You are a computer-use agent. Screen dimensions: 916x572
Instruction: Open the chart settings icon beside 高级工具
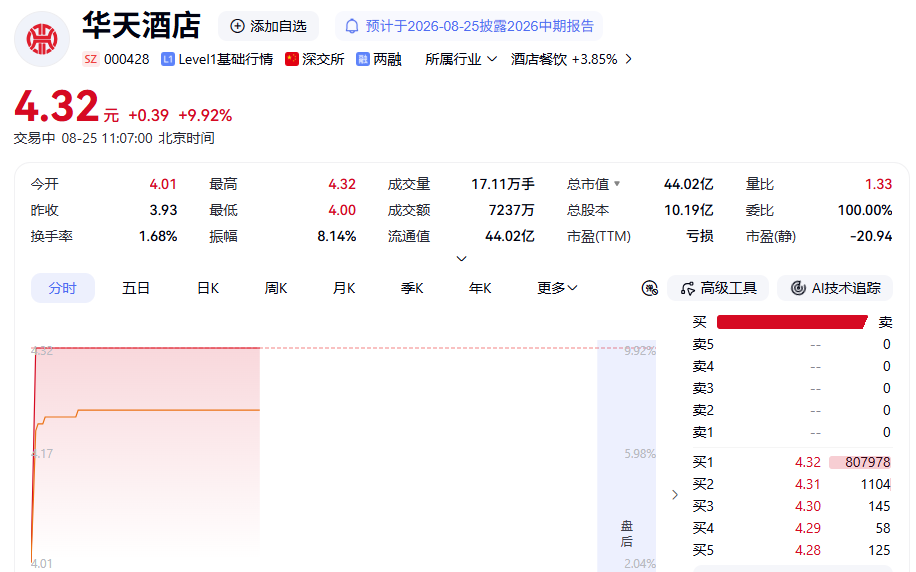pos(650,288)
